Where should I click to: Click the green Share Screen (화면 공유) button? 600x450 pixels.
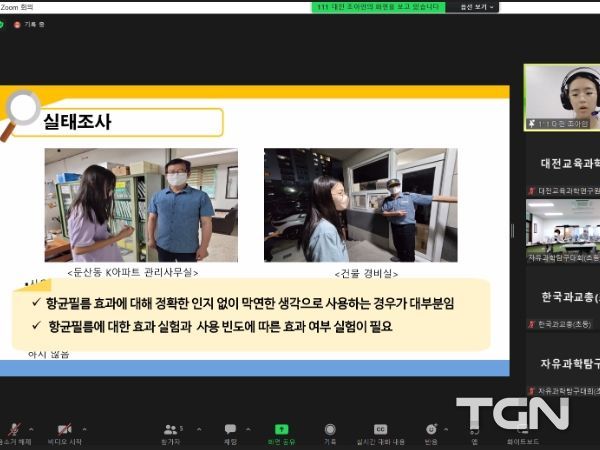(x=281, y=434)
